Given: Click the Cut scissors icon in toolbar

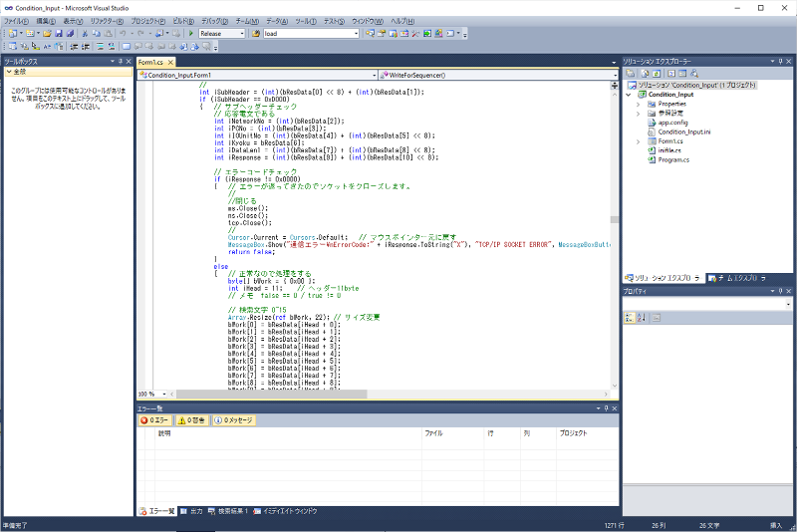Looking at the screenshot, I should pyautogui.click(x=85, y=33).
